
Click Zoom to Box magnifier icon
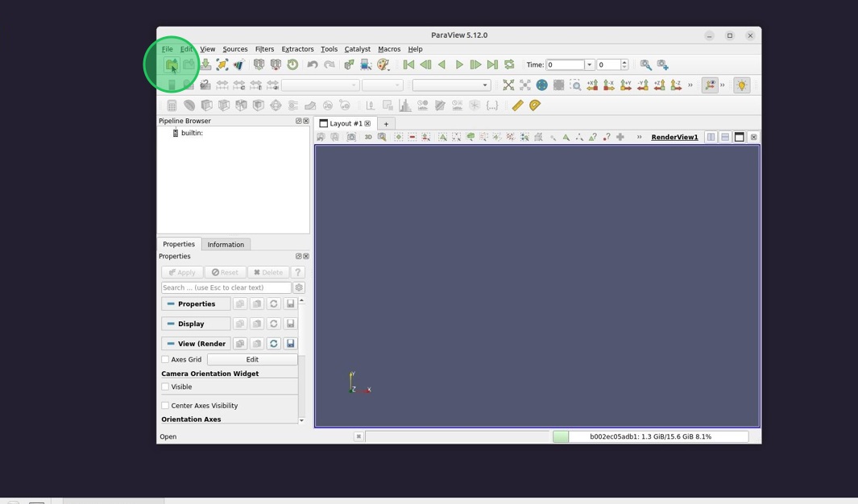575,85
